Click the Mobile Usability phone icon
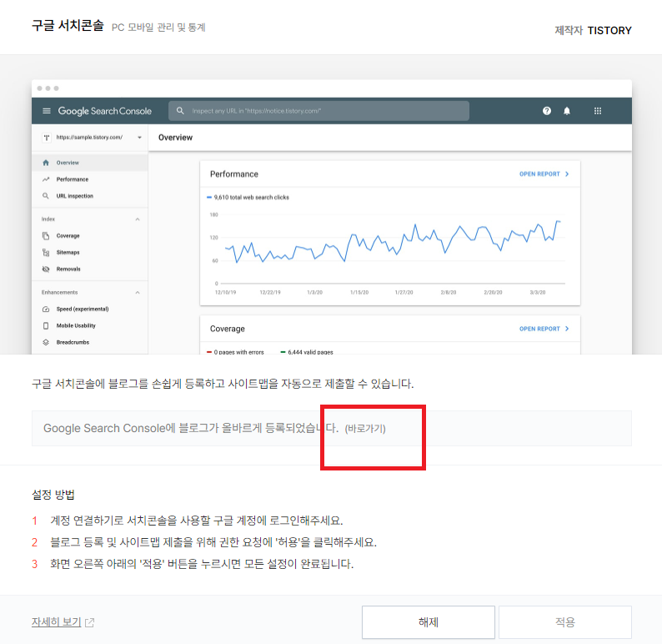This screenshot has height=644, width=662. click(46, 325)
